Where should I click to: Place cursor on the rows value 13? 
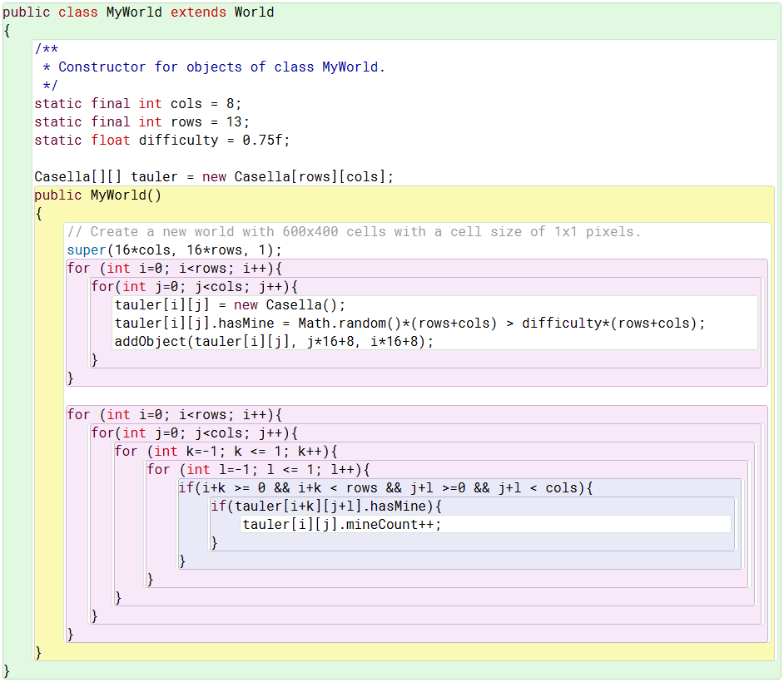pos(235,122)
